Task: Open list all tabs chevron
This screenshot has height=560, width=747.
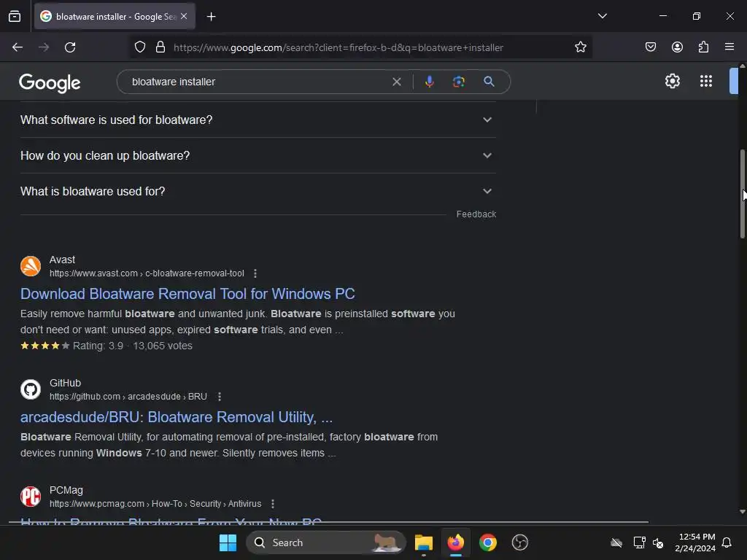Action: [602, 16]
